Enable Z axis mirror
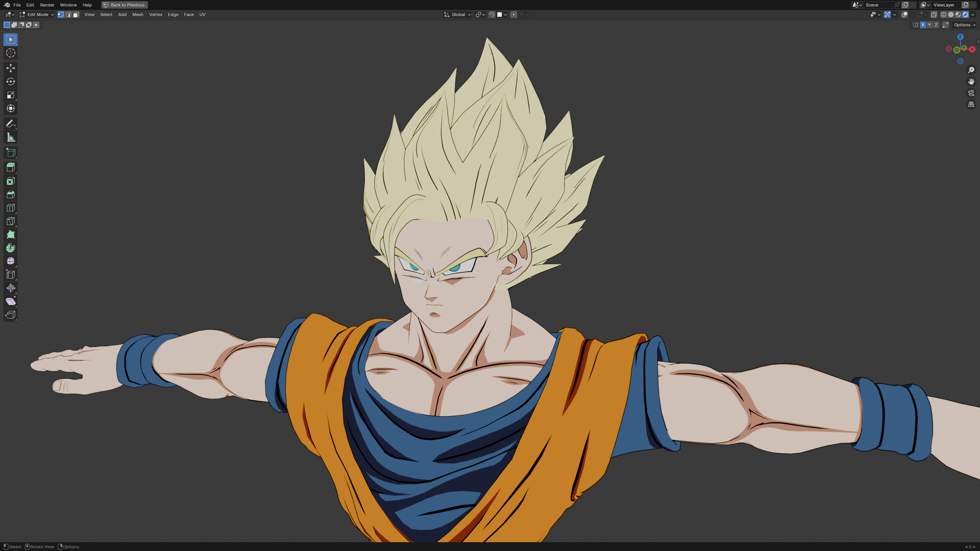Screen dimensions: 980x551 click(936, 25)
